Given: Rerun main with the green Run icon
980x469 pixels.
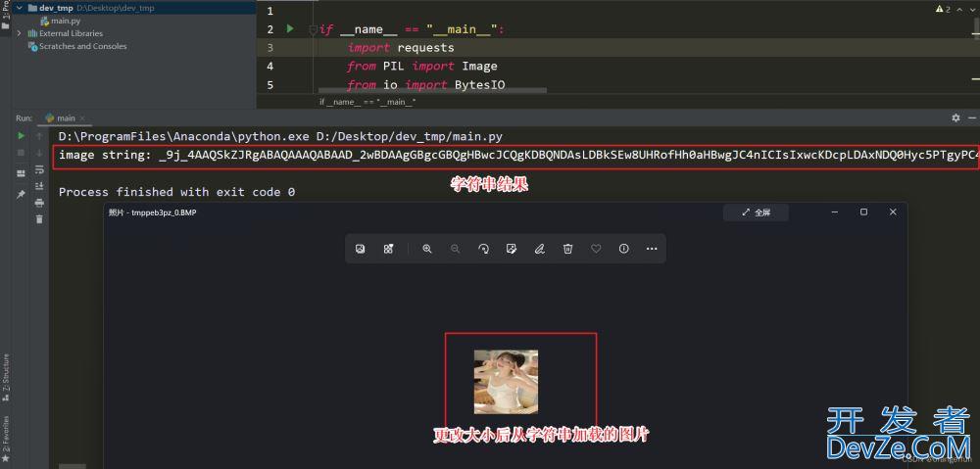Looking at the screenshot, I should 21,136.
